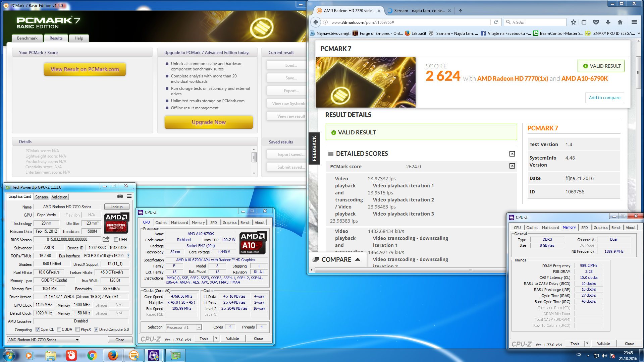Toggle OpenCL checkbox in GPU-Z
Screen dimensions: 644x362
[x=38, y=329]
